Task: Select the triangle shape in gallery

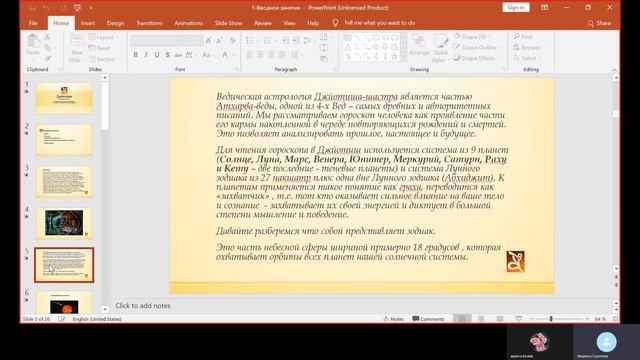Action: tap(348, 47)
